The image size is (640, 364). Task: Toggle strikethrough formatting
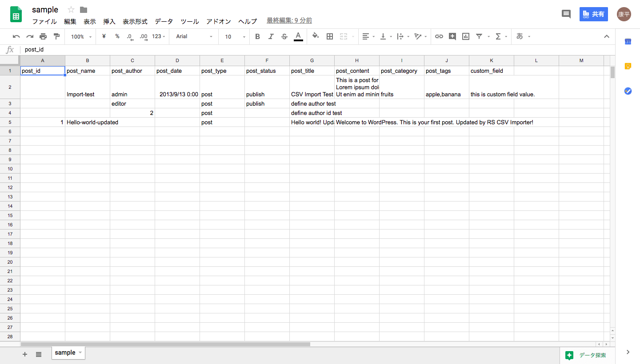point(284,36)
